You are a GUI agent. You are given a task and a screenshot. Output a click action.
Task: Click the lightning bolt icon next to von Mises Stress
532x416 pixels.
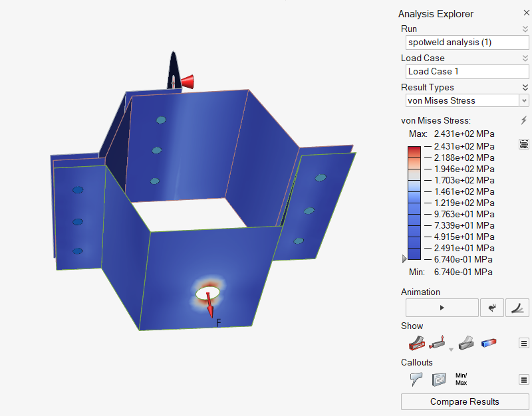click(524, 120)
